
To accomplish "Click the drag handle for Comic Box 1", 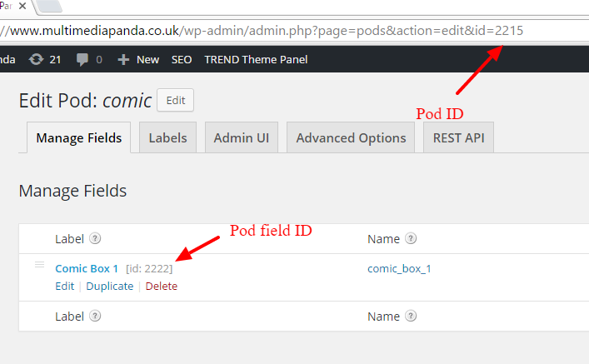I will pyautogui.click(x=38, y=266).
